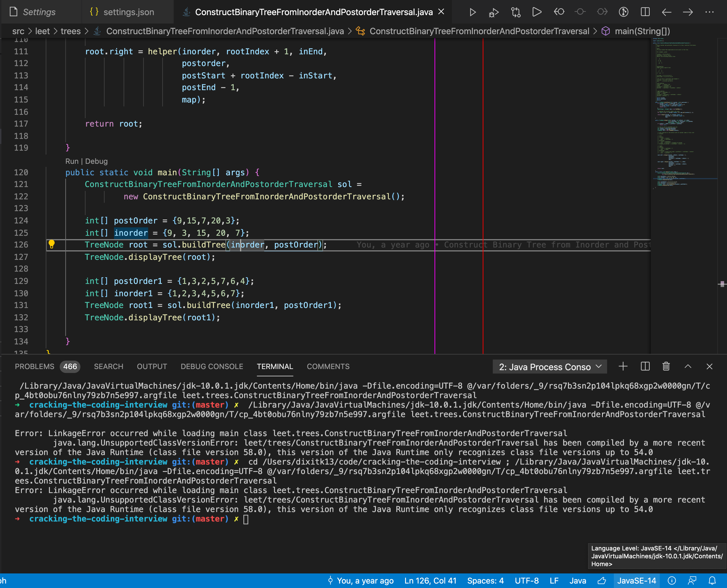Switch to the DEBUG CONSOLE tab
727x588 pixels.
(x=212, y=367)
